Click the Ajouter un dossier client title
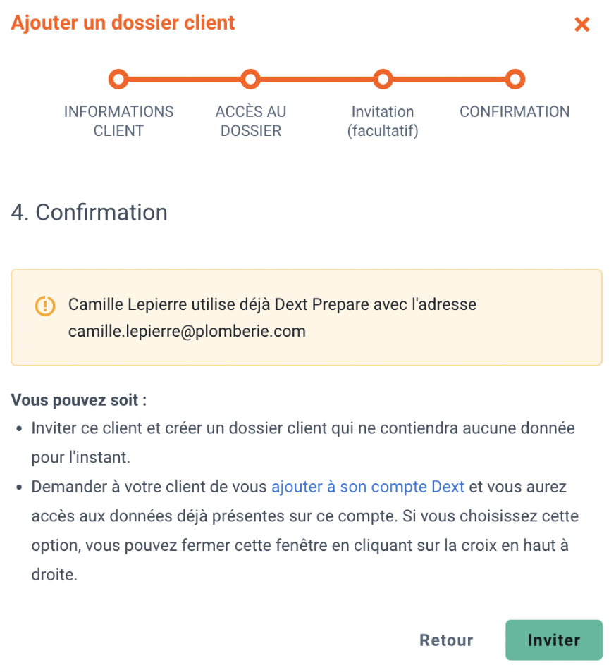The width and height of the screenshot is (616, 672). click(x=123, y=23)
